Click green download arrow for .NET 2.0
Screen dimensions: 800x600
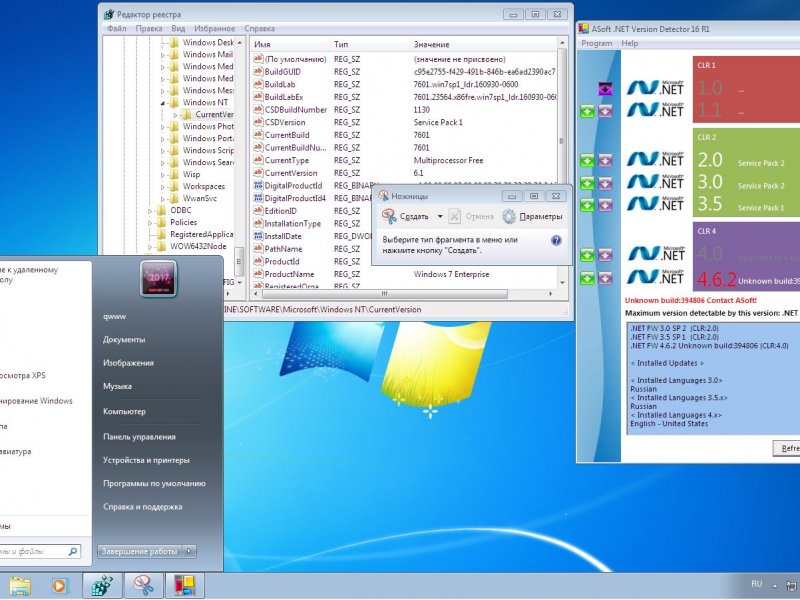tap(587, 161)
